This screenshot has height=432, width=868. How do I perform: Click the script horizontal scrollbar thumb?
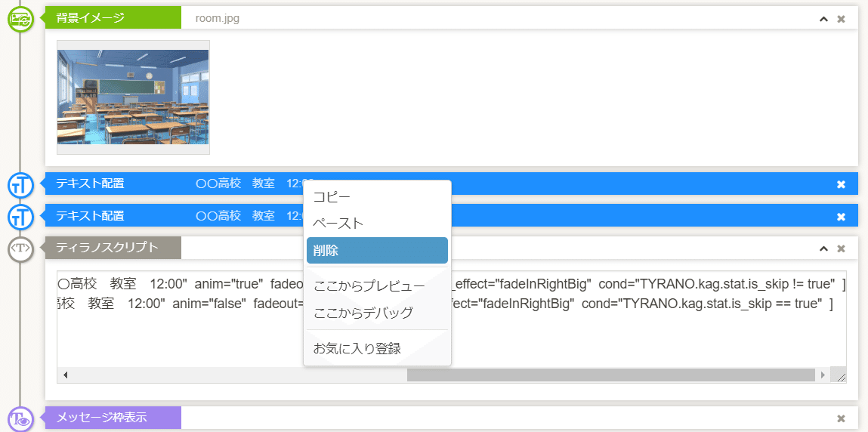(611, 375)
